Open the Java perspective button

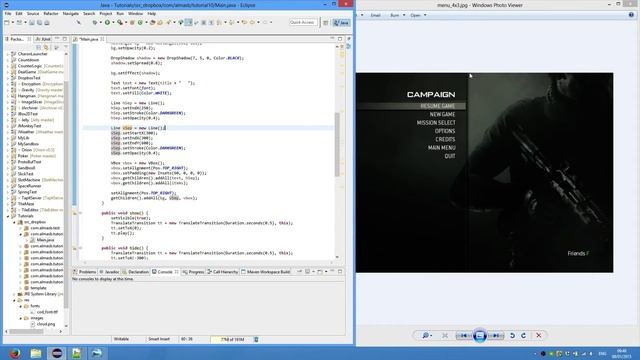pos(341,22)
